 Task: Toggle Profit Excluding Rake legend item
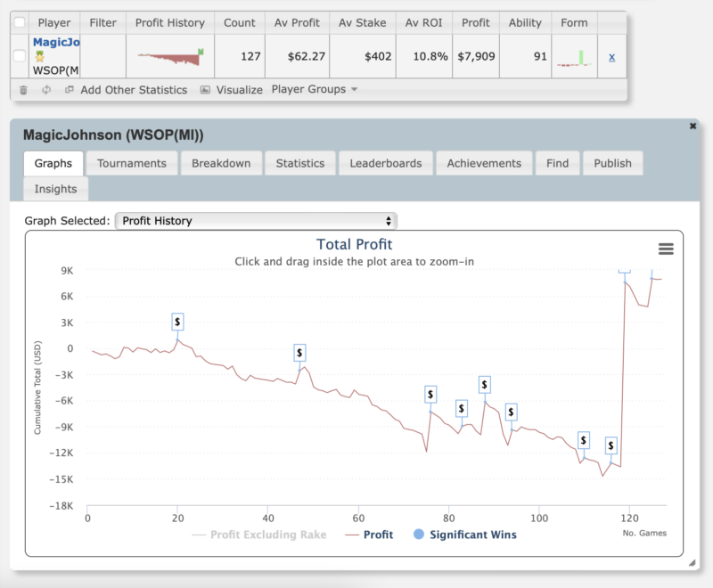[x=258, y=535]
